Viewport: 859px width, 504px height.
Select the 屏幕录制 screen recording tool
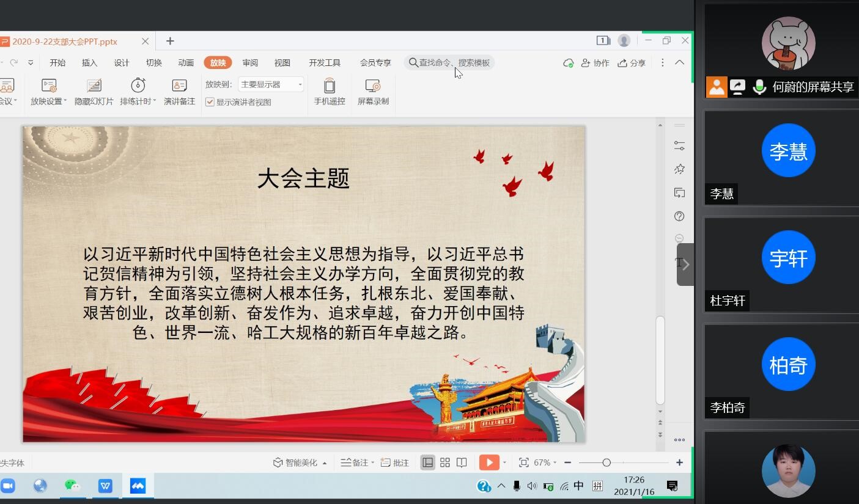tap(373, 92)
